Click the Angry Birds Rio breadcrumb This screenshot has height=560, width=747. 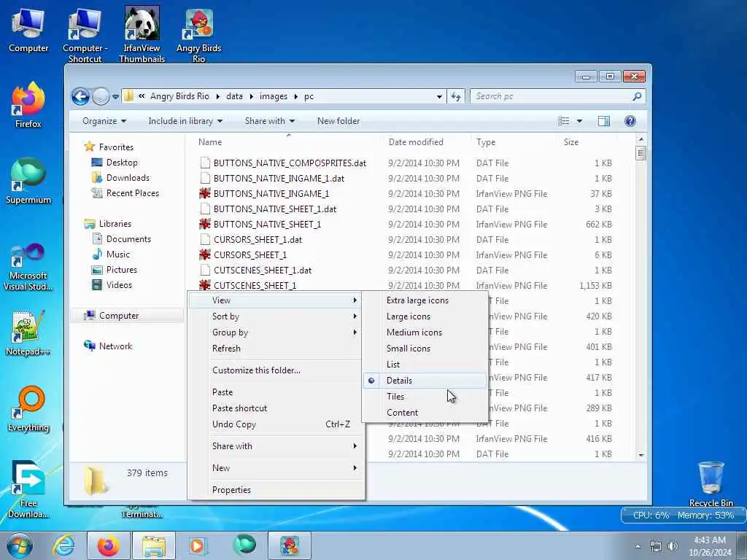[x=179, y=96]
